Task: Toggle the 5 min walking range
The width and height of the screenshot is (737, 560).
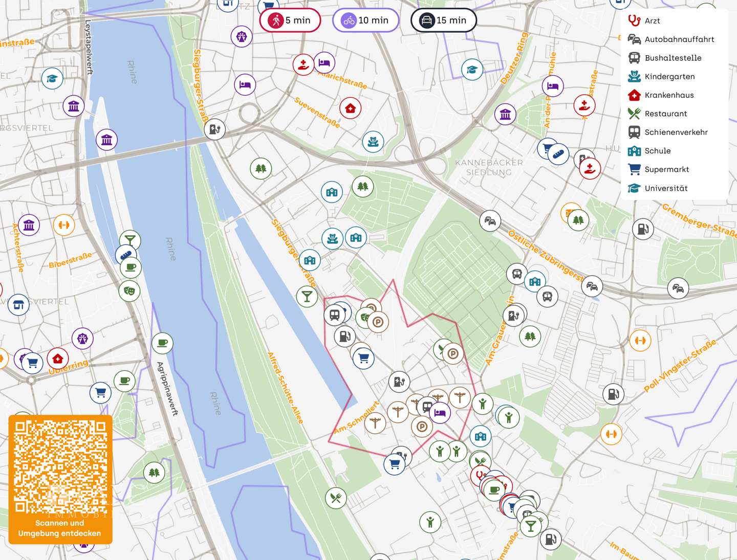Action: [290, 20]
